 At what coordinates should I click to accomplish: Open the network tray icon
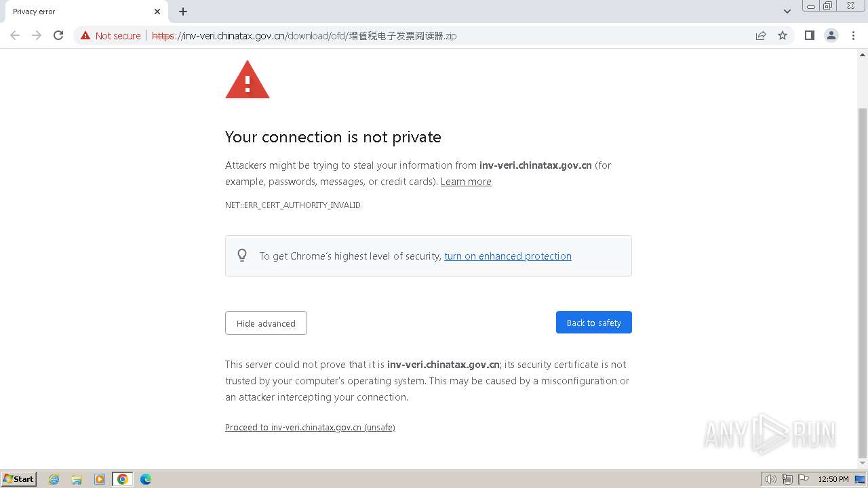coord(787,479)
